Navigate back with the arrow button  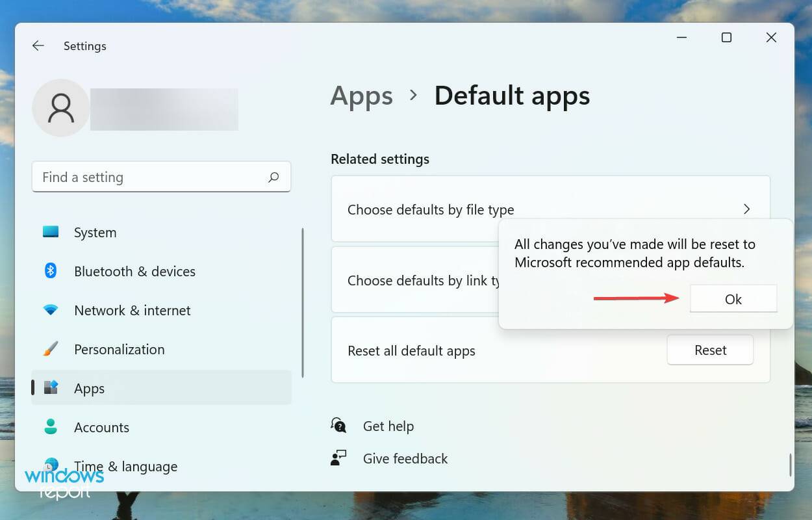(x=38, y=45)
